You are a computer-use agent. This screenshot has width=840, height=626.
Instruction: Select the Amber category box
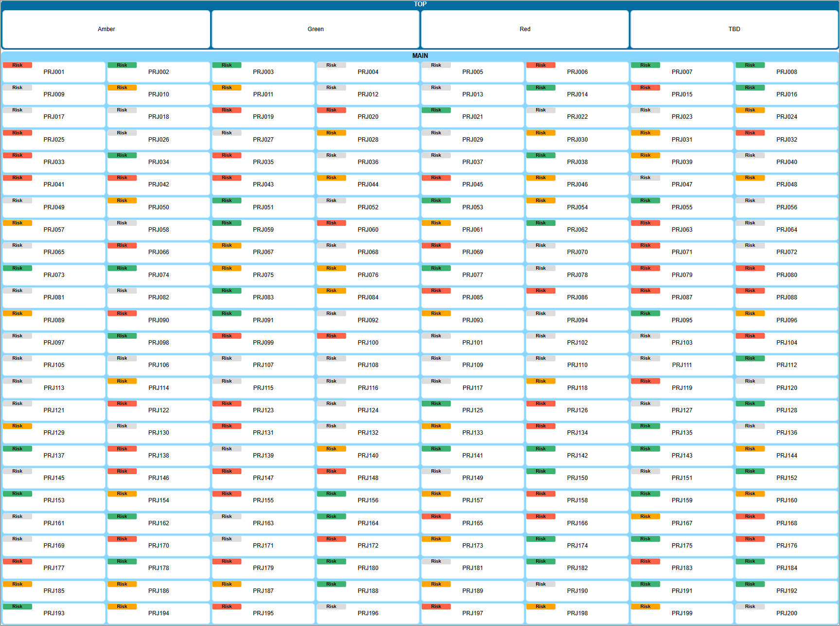click(106, 29)
